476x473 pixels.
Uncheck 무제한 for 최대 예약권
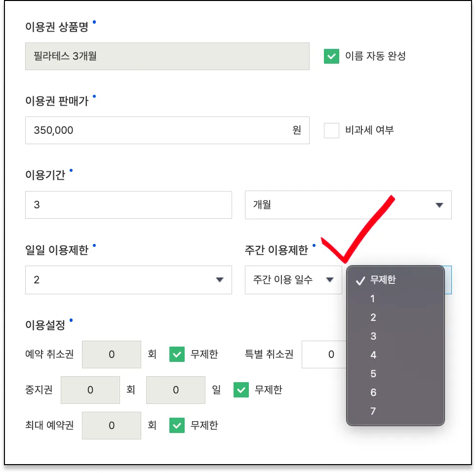(x=177, y=425)
